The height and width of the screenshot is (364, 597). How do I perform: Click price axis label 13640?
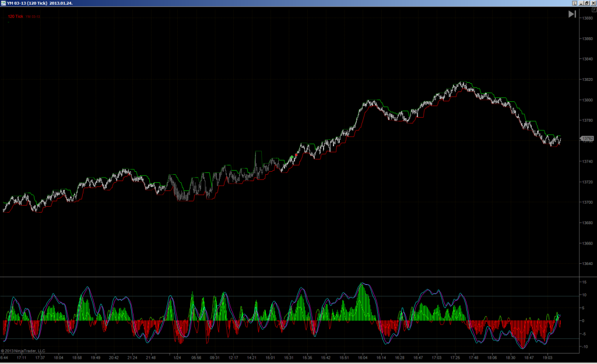click(588, 264)
